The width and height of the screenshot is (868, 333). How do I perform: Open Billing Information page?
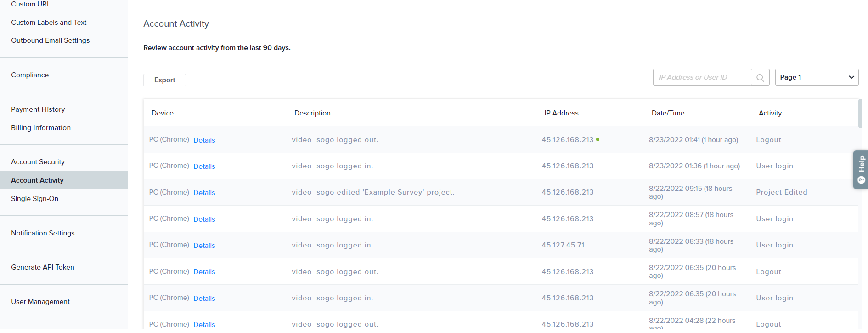[x=41, y=128]
